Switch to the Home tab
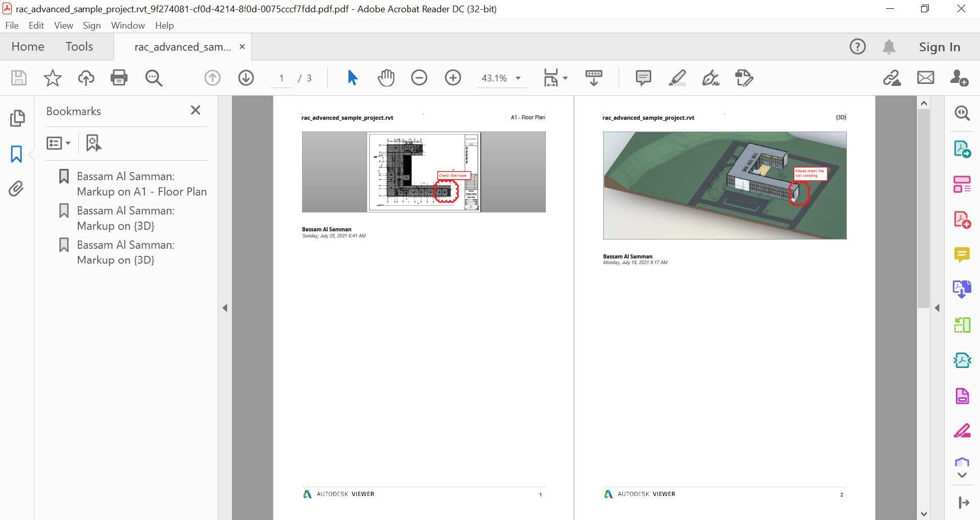980x520 pixels. point(28,47)
